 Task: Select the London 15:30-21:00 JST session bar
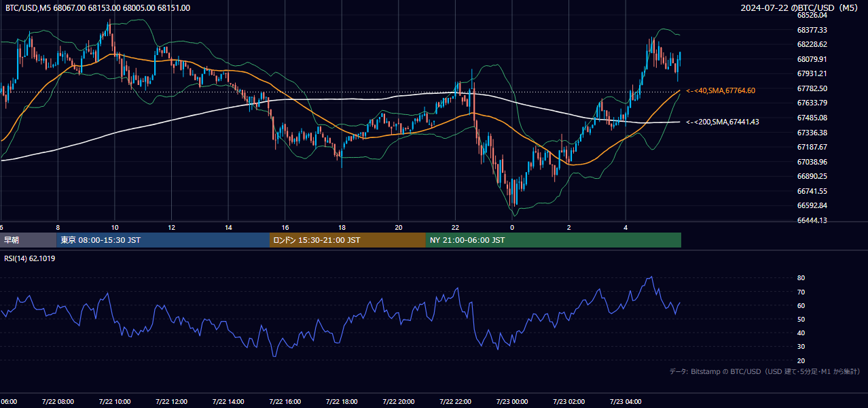tap(348, 240)
